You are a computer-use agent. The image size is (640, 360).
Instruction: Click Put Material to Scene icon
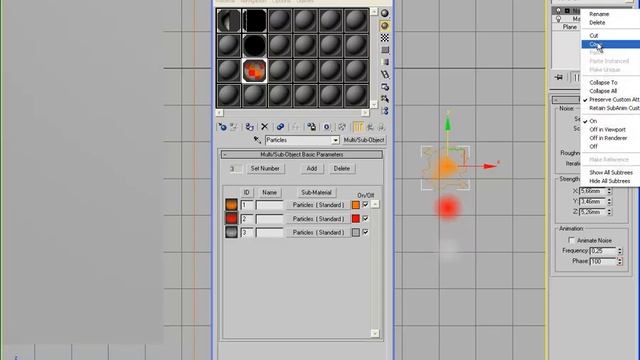(234, 127)
